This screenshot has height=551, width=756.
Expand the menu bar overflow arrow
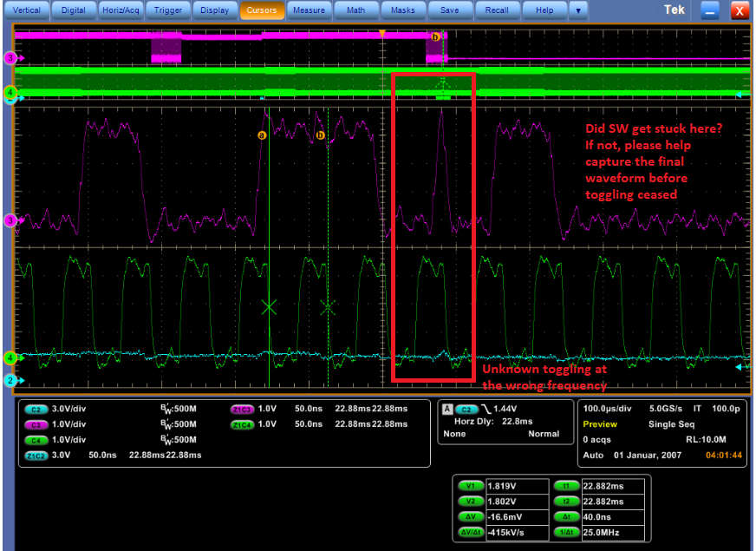click(x=578, y=10)
